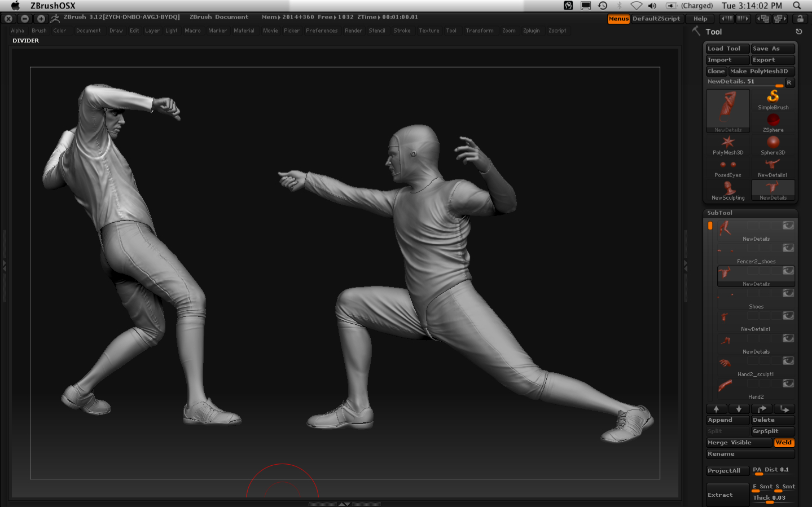This screenshot has width=812, height=507.
Task: Click the DefaultZScript button
Action: click(656, 19)
